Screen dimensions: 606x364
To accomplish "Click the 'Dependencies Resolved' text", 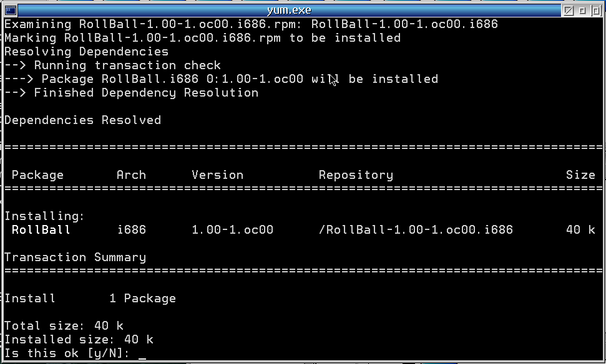I will 83,120.
